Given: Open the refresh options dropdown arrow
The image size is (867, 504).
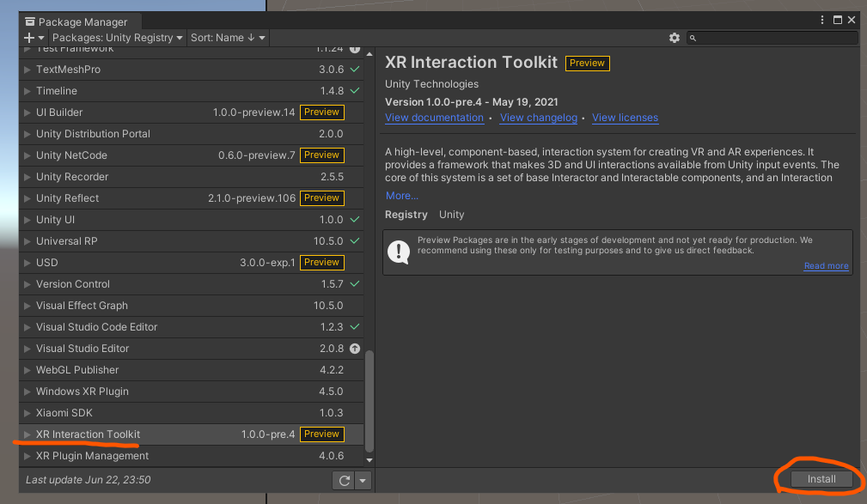Looking at the screenshot, I should [363, 480].
